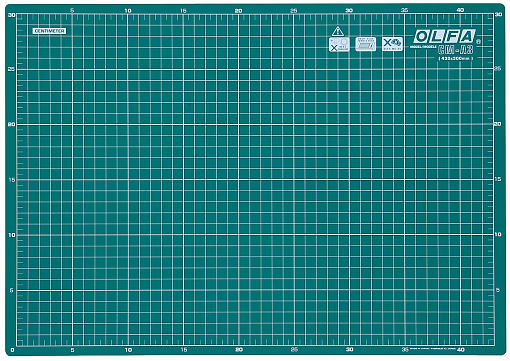Click the 15 mark on the top ruler

point(183,11)
